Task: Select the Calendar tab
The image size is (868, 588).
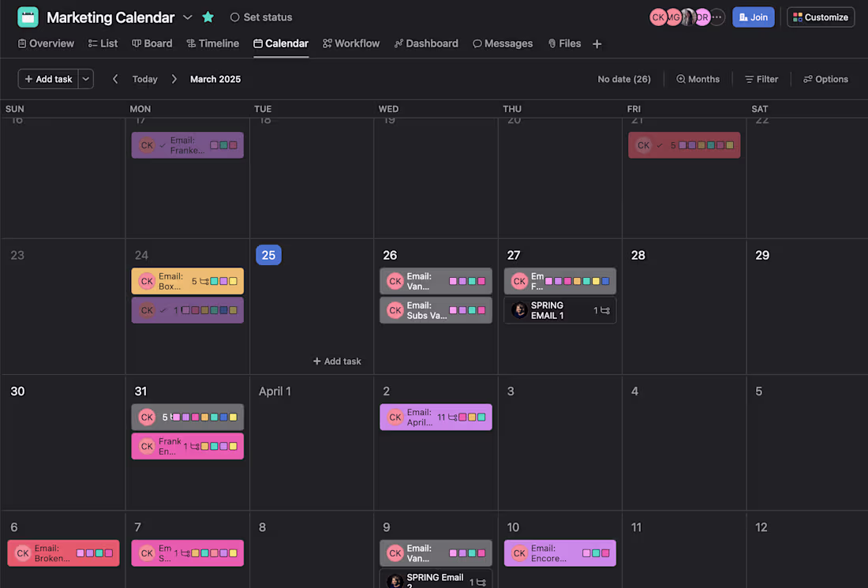Action: (281, 43)
